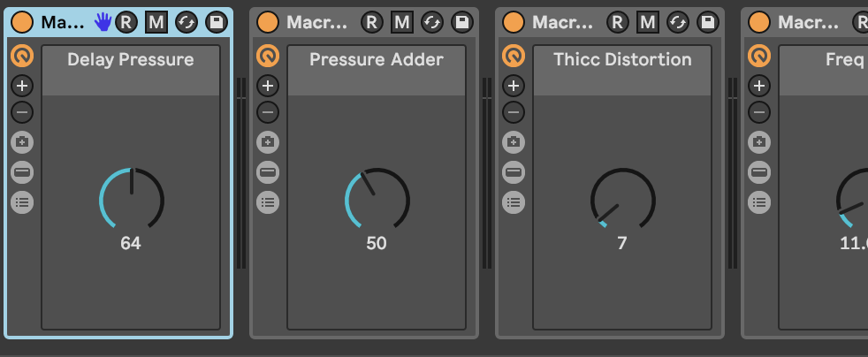Toggle the Delay Pressure device activator

[x=23, y=22]
